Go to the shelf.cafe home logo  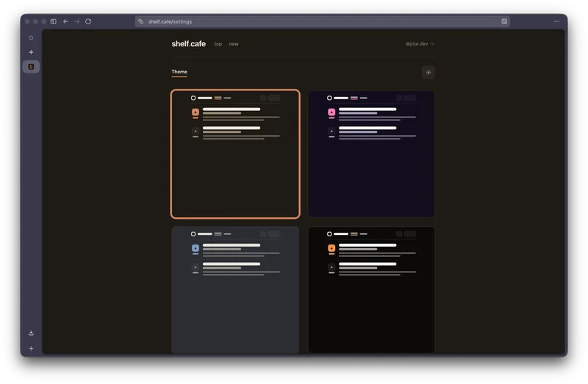click(x=189, y=44)
